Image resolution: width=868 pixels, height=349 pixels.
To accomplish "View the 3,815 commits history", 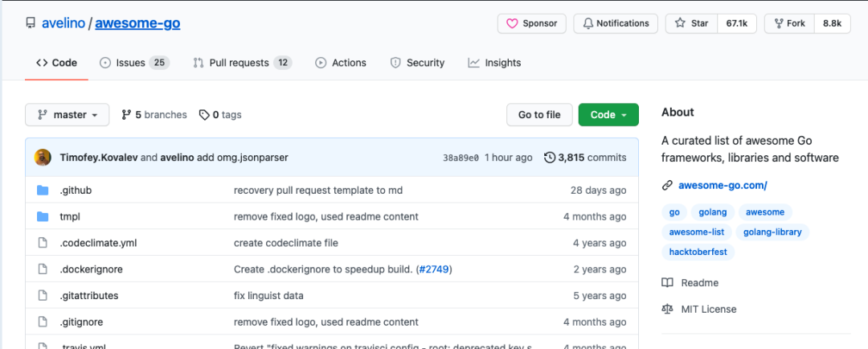I will click(585, 158).
